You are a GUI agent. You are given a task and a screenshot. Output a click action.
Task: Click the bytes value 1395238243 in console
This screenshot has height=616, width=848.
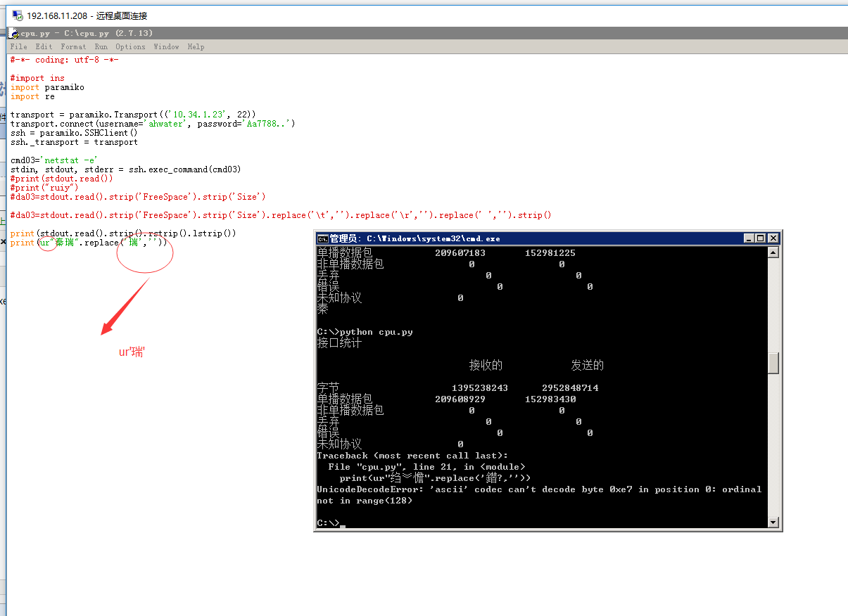click(x=480, y=388)
